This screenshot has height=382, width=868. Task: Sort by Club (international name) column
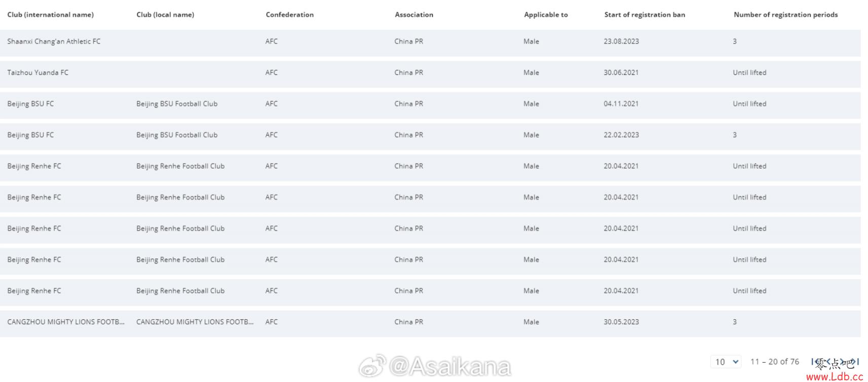pyautogui.click(x=50, y=15)
